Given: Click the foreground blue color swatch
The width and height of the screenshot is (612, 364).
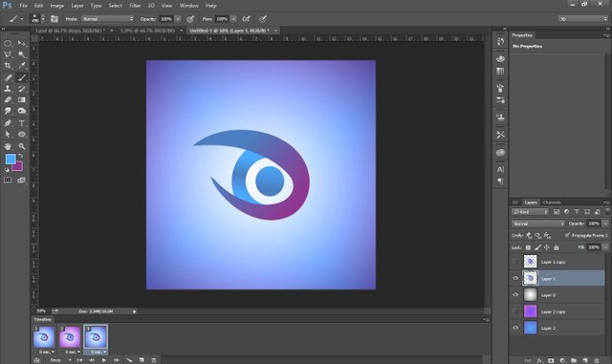Looking at the screenshot, I should (11, 159).
